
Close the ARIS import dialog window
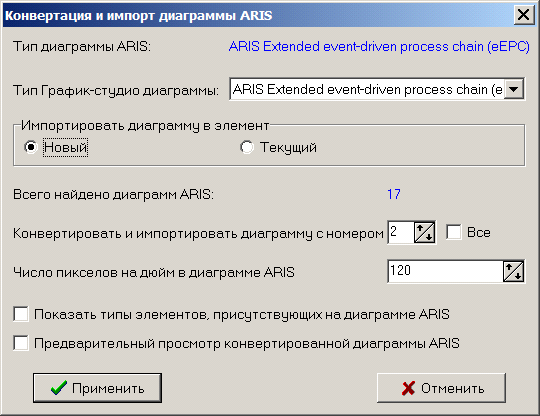pyautogui.click(x=524, y=15)
